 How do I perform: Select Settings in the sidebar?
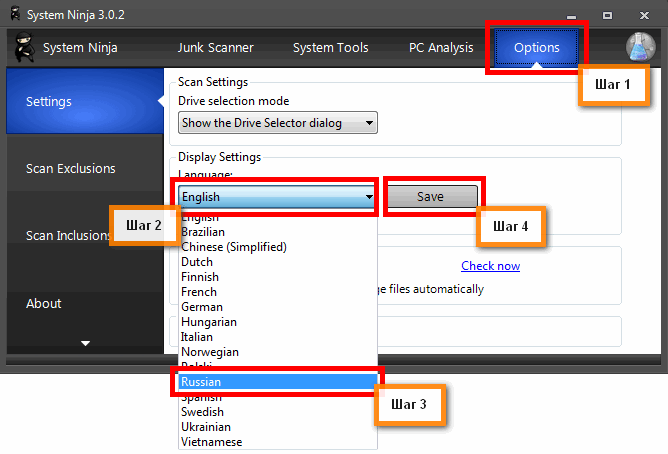click(x=85, y=101)
